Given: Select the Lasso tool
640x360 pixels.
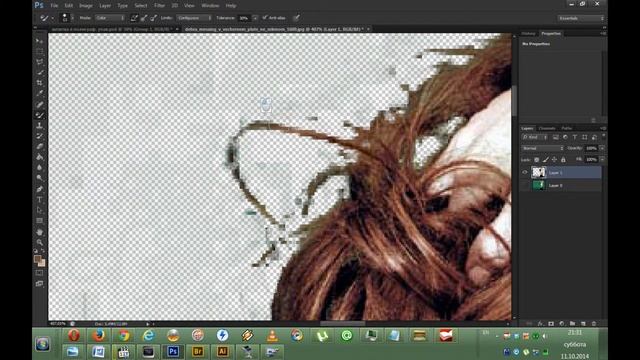Looking at the screenshot, I should 40,62.
